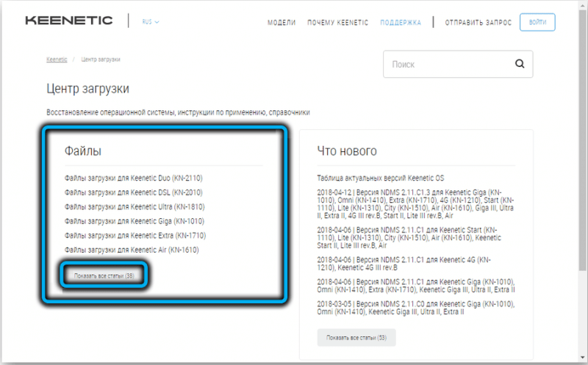Select the ПОДДЕРЖКА menu item
Screen dimensions: 588x365
tap(401, 23)
